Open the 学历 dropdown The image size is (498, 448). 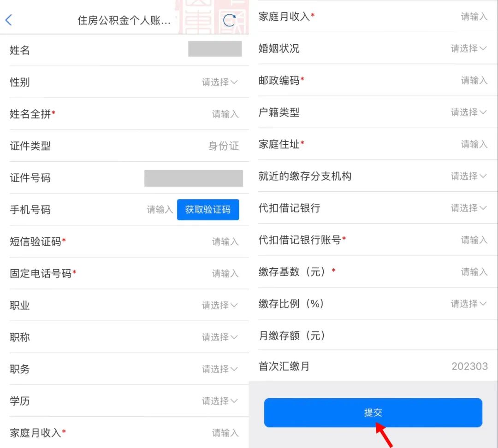coord(219,401)
